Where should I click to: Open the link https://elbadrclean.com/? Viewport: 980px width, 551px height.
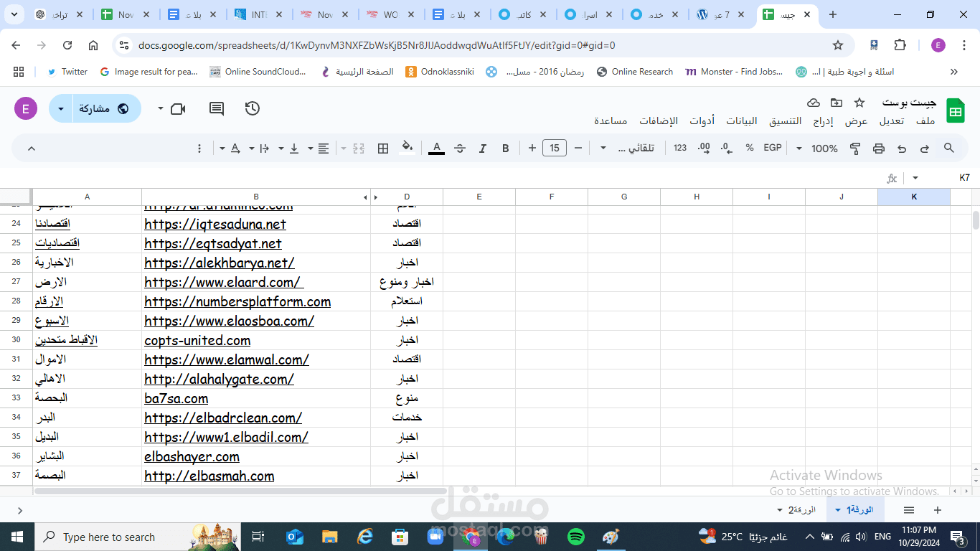pos(223,418)
